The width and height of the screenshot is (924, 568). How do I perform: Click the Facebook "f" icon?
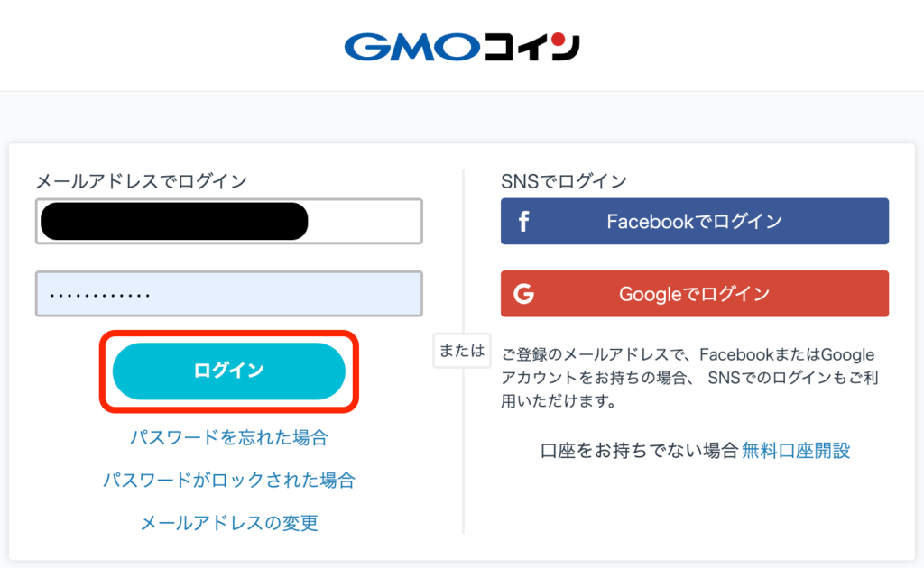523,221
